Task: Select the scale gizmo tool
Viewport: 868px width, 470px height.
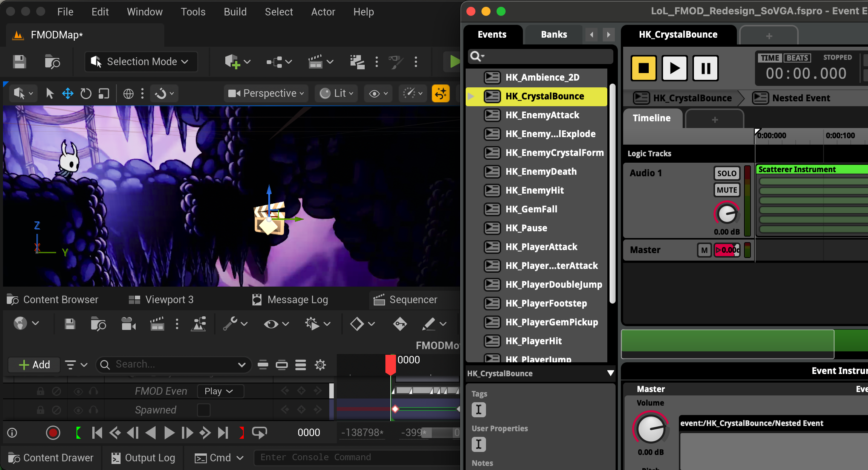Action: (x=104, y=93)
